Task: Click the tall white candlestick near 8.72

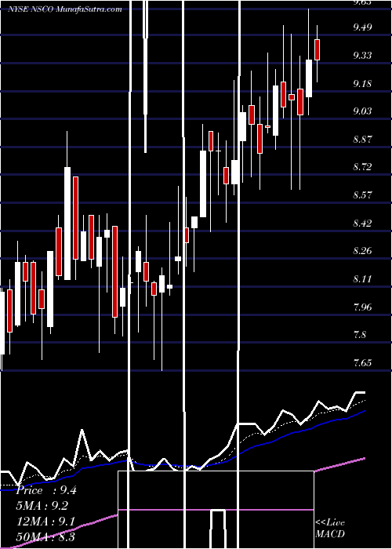Action: tap(67, 224)
